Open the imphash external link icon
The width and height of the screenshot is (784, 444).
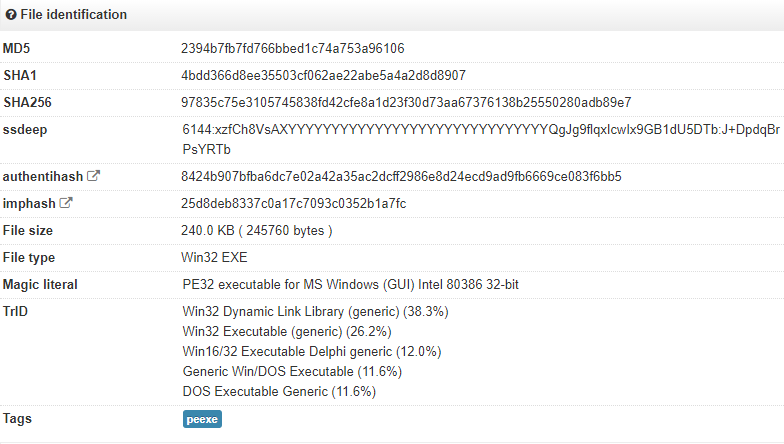(x=67, y=204)
